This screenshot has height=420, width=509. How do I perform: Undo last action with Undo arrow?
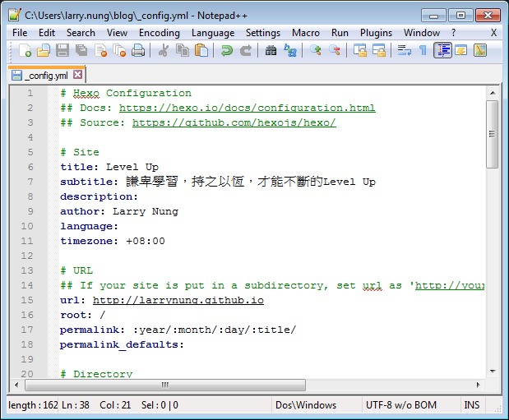pyautogui.click(x=227, y=51)
